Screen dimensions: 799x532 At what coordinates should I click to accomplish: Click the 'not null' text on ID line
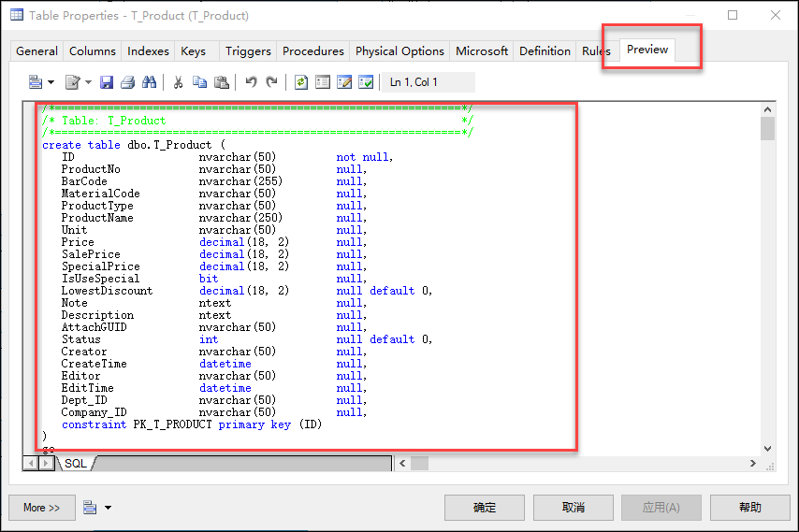[x=363, y=157]
